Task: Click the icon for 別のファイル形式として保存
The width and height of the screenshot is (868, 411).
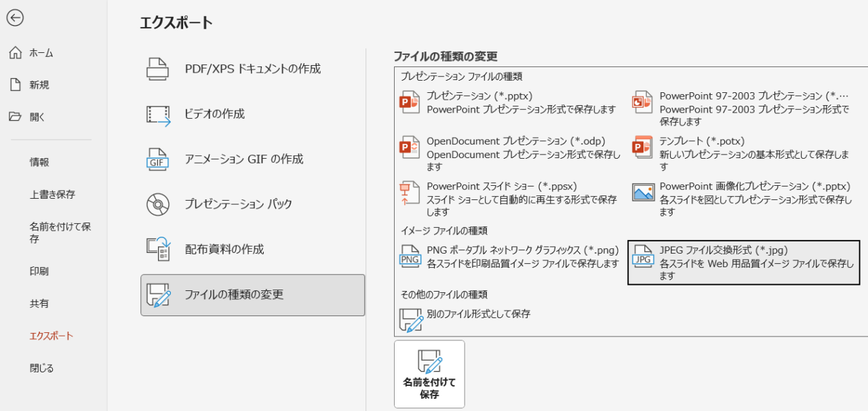Action: click(411, 319)
